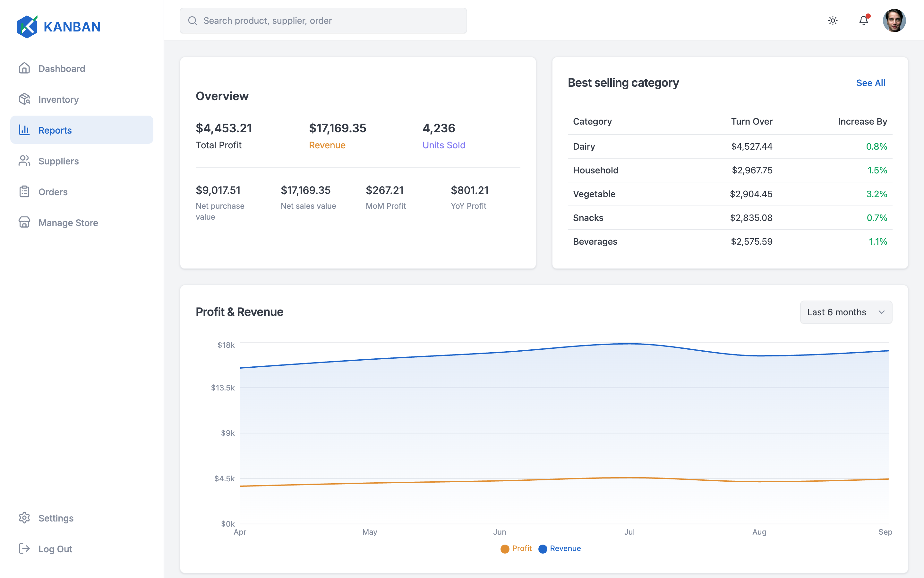Screen dimensions: 924x578
Task: Select the Suppliers menu item
Action: coord(82,161)
